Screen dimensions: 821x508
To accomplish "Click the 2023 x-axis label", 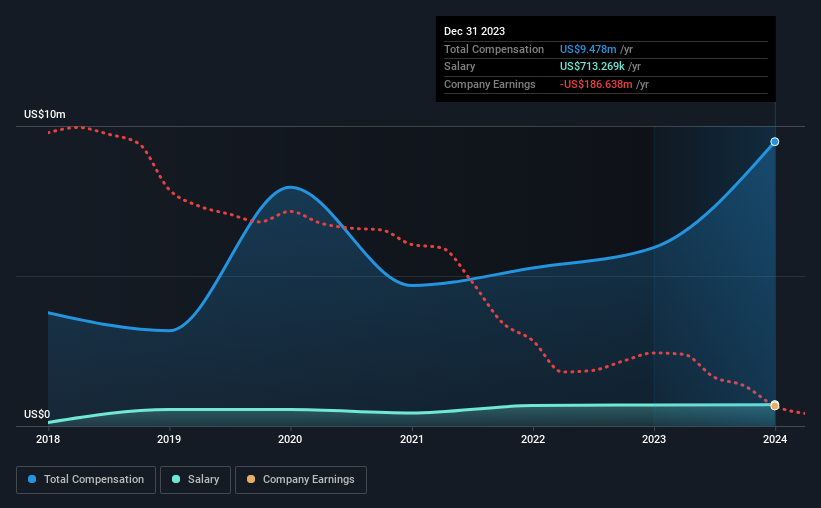I will 654,439.
